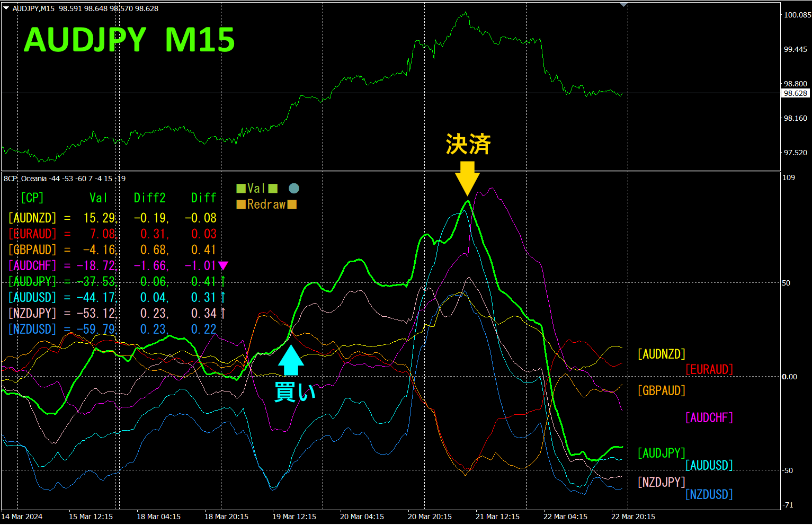Select EURAUD Diff value 0.03
Viewport: 812px width, 525px height.
(204, 234)
